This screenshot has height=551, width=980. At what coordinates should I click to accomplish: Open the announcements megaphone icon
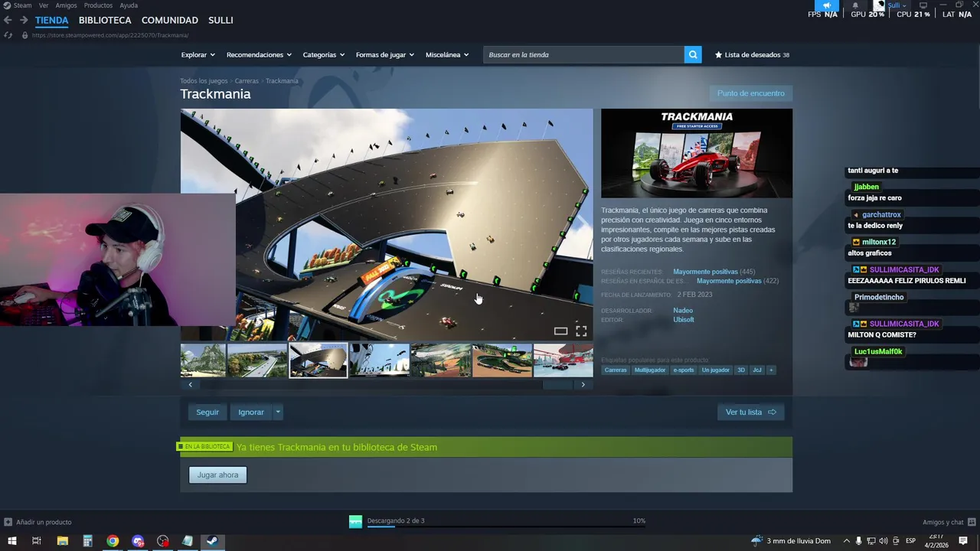tap(826, 5)
